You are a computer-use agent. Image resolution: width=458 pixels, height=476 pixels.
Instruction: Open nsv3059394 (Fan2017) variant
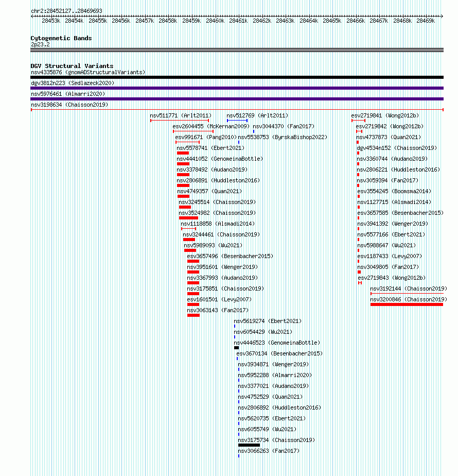[387, 181]
